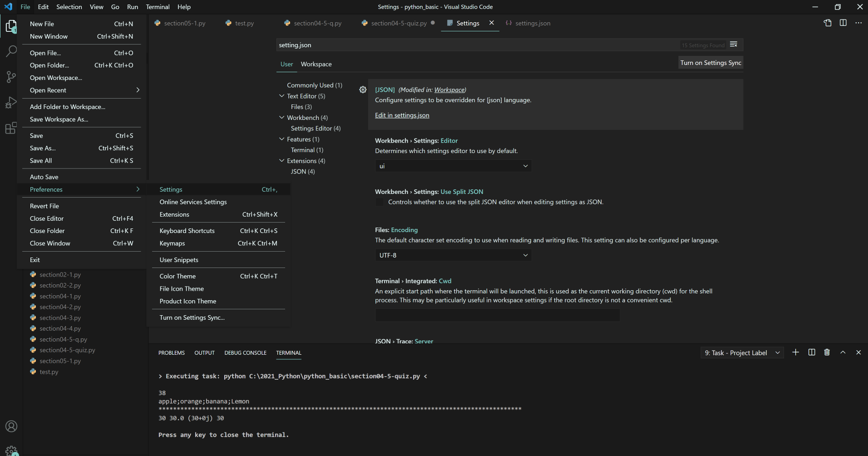Choose User Snippets from submenu
Image resolution: width=868 pixels, height=456 pixels.
coord(218,260)
